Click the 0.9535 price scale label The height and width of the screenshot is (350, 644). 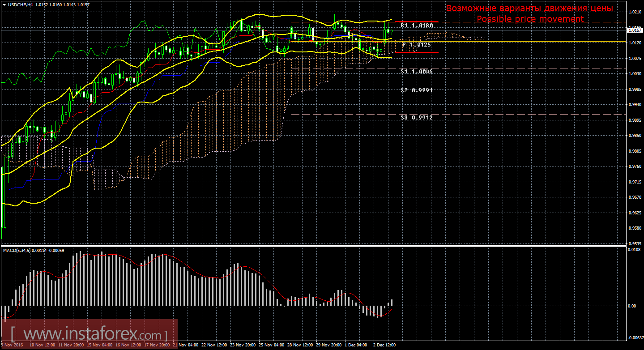635,243
